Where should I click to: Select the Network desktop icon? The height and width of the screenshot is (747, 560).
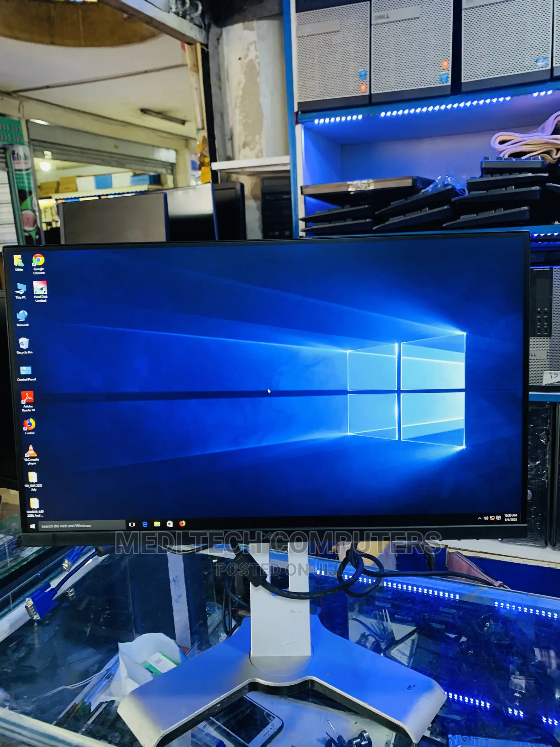click(x=22, y=318)
